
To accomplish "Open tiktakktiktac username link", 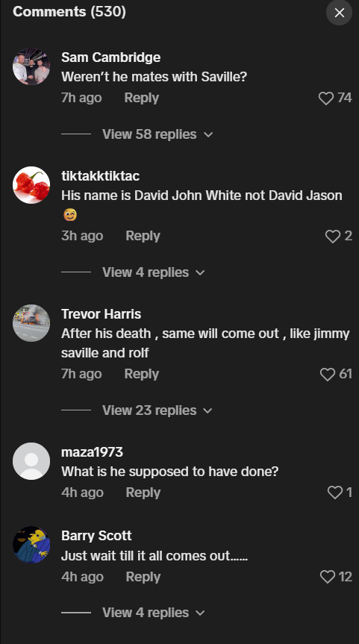I will (x=100, y=176).
